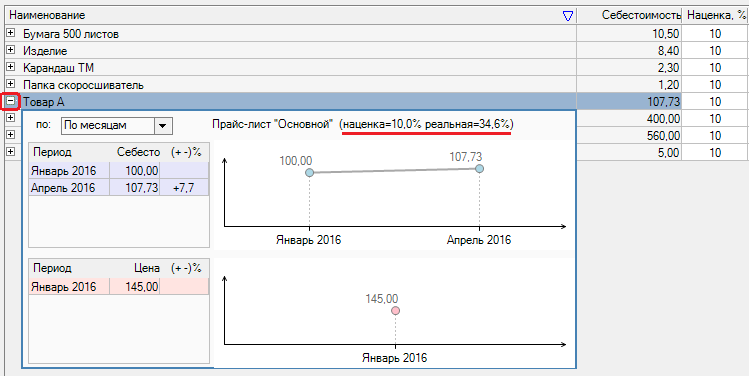Click the Наценка cell for Товар А
This screenshot has height=376, width=749.
(x=715, y=101)
